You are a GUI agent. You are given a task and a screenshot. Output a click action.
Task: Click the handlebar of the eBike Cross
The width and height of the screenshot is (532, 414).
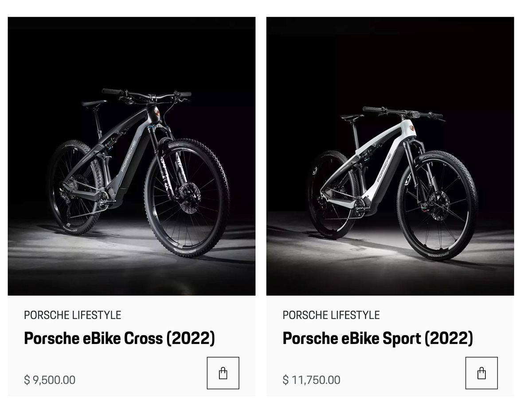click(x=146, y=94)
